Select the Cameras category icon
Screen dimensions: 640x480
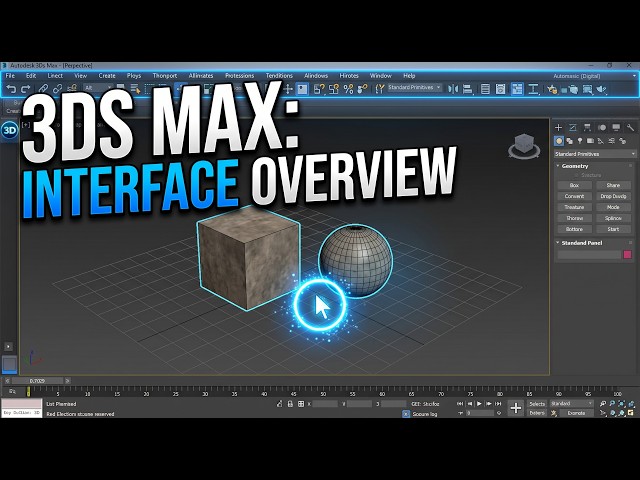[x=590, y=141]
